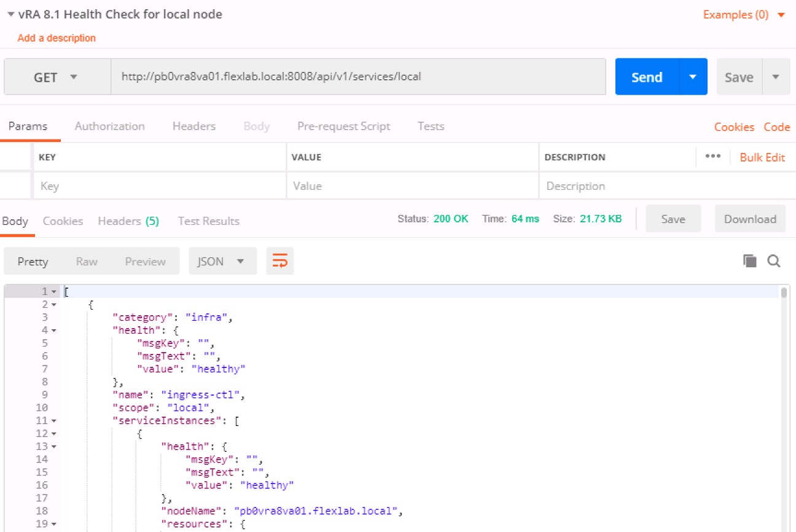Toggle word wrap icon in response toolbar
This screenshot has height=532, width=796.
(x=279, y=261)
